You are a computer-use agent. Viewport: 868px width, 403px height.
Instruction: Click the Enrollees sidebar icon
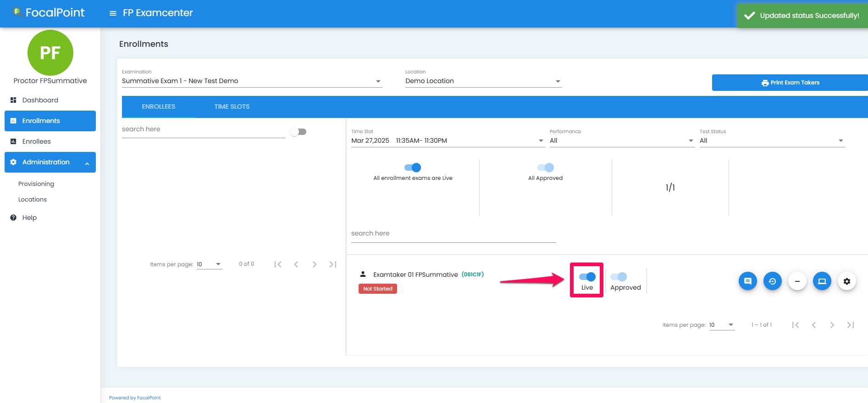coord(13,141)
